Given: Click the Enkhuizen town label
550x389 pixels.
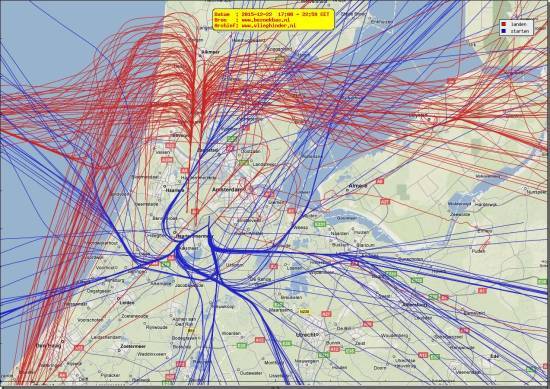Looking at the screenshot, I should (382, 21).
